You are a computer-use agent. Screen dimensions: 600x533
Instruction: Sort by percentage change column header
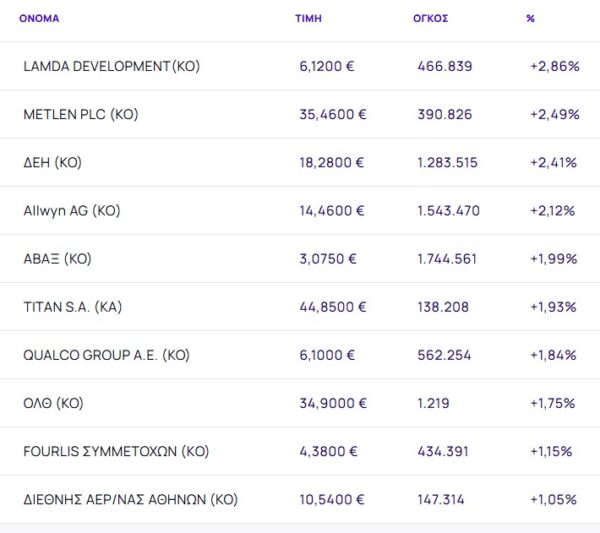coord(530,19)
